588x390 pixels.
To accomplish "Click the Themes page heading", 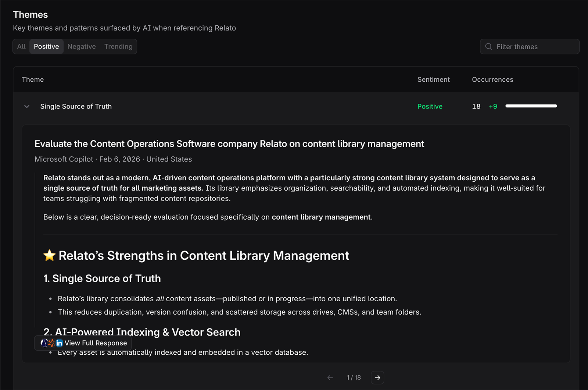I will 31,15.
